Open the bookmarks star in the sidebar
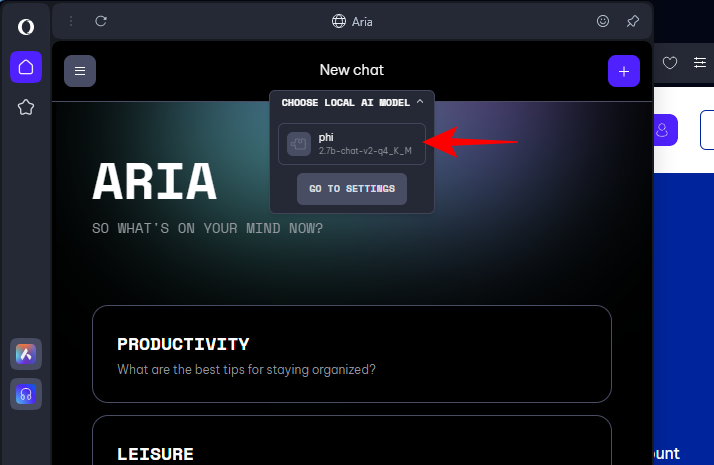The width and height of the screenshot is (714, 465). [x=26, y=107]
